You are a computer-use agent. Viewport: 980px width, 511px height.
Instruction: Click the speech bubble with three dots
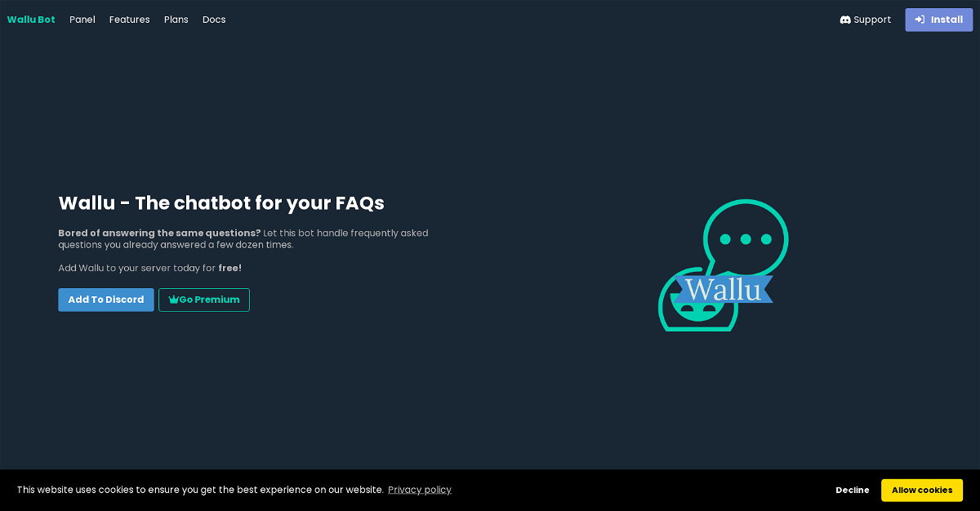coord(746,238)
